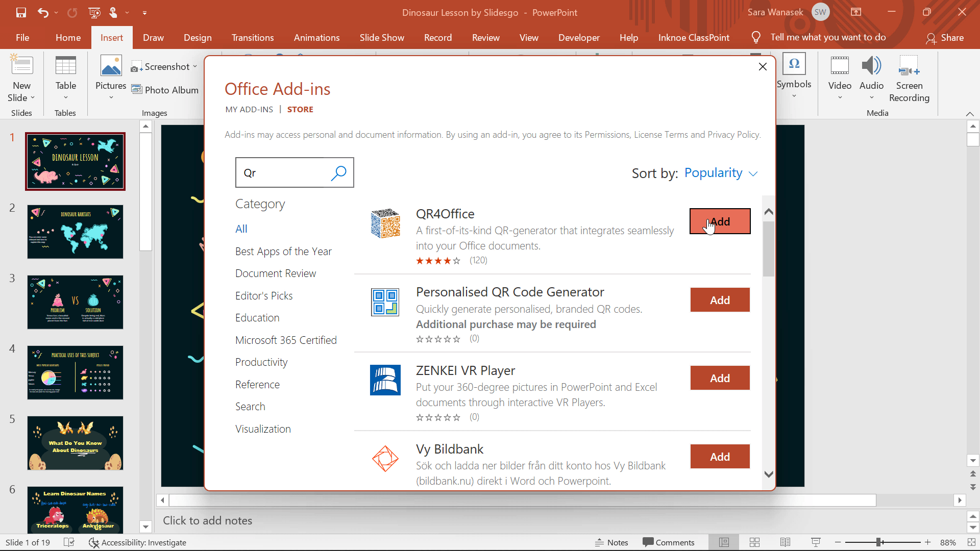Close the Office Add-ins dialog
The image size is (980, 551).
[763, 66]
